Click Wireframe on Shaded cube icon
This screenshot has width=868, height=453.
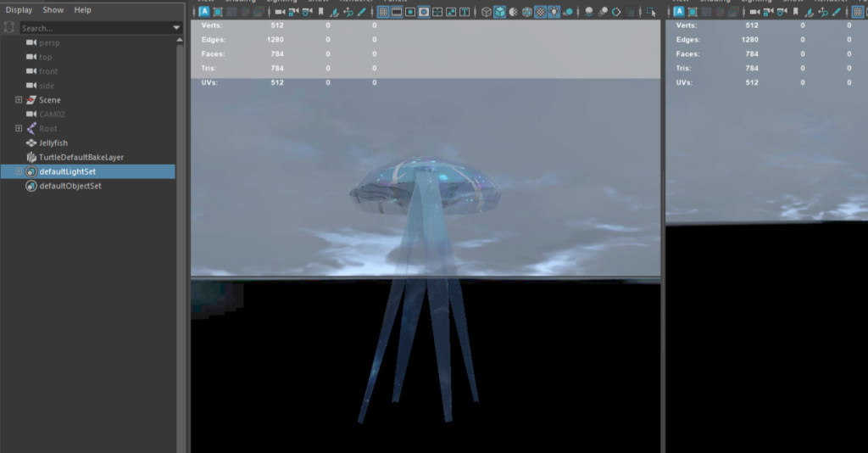(527, 12)
